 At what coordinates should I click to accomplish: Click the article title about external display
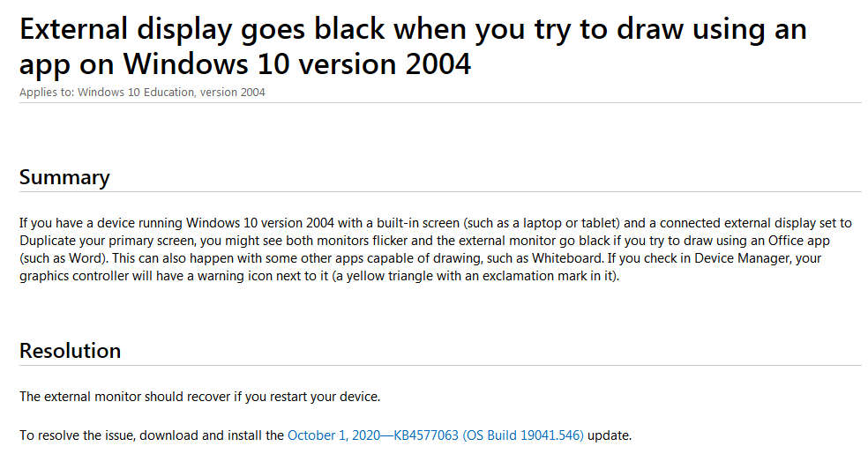(413, 46)
